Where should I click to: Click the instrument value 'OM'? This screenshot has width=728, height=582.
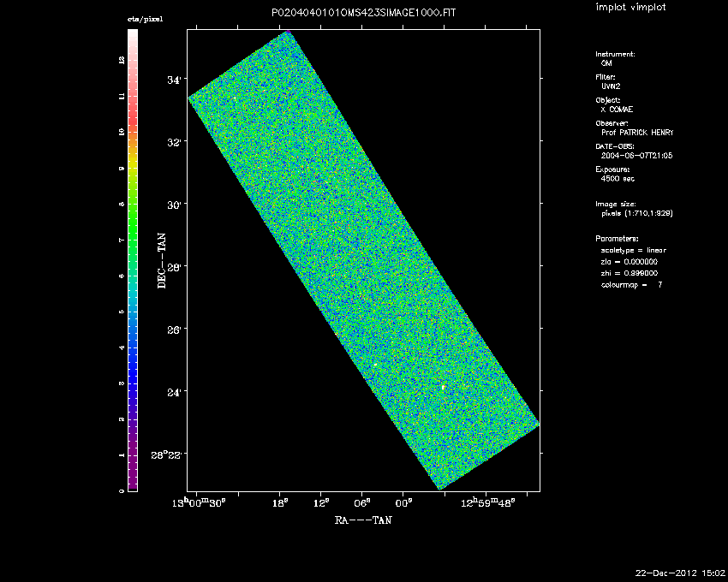coord(606,63)
